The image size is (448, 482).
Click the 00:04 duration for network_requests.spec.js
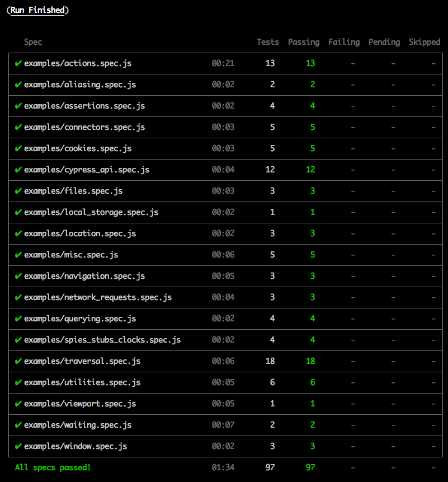pyautogui.click(x=223, y=297)
